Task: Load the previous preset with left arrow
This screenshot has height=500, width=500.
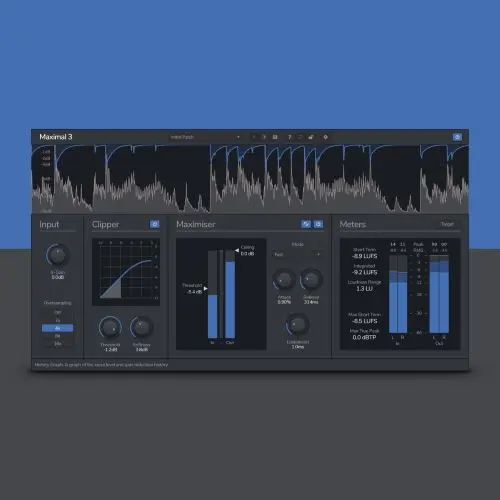Action: point(254,137)
